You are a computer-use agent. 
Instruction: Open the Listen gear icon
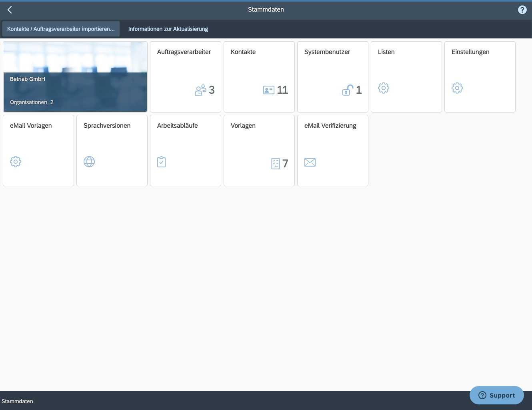384,88
